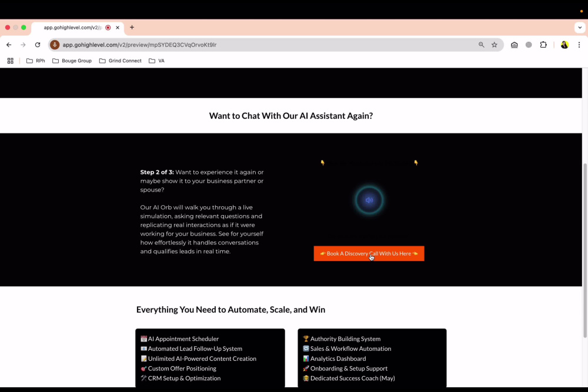Screen dimensions: 588x392
Task: Open the Extensions puzzle icon
Action: 543,45
